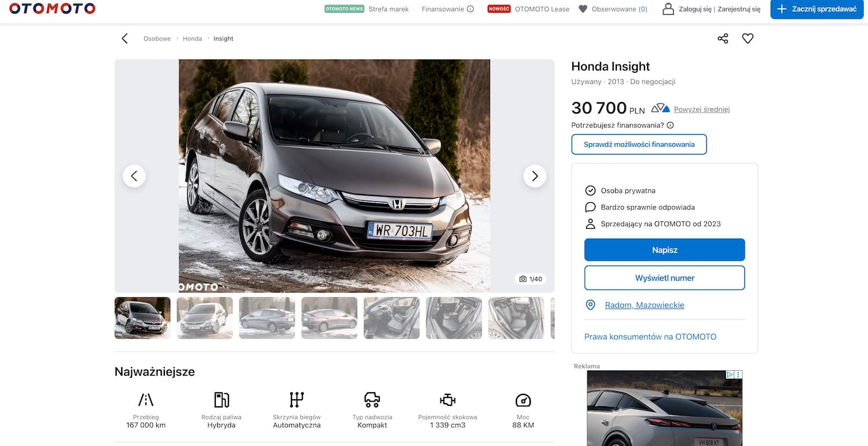Click AdChoices icon on ad
Screen dimensions: 868x446
click(x=730, y=374)
